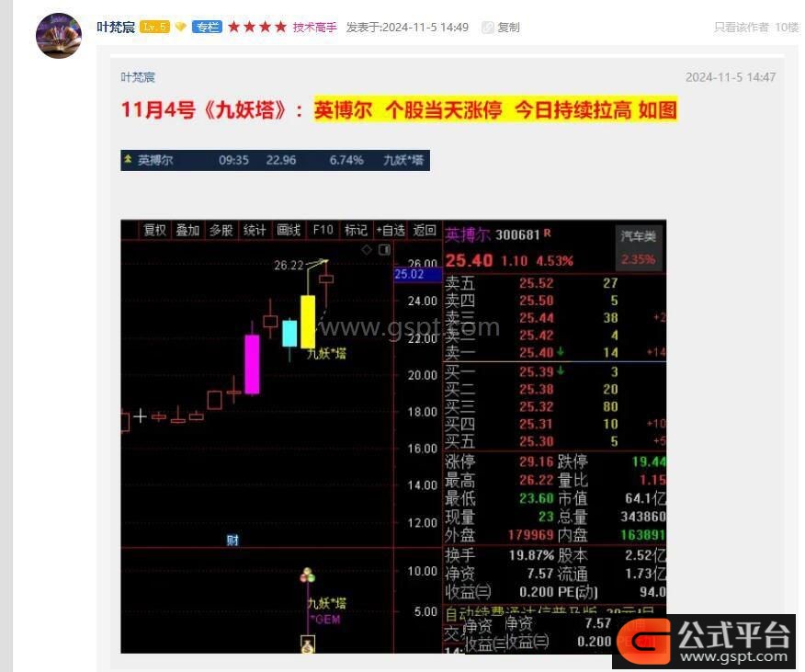The width and height of the screenshot is (805, 672).
Task: Click the 汽车类 sector tag
Action: point(638,236)
